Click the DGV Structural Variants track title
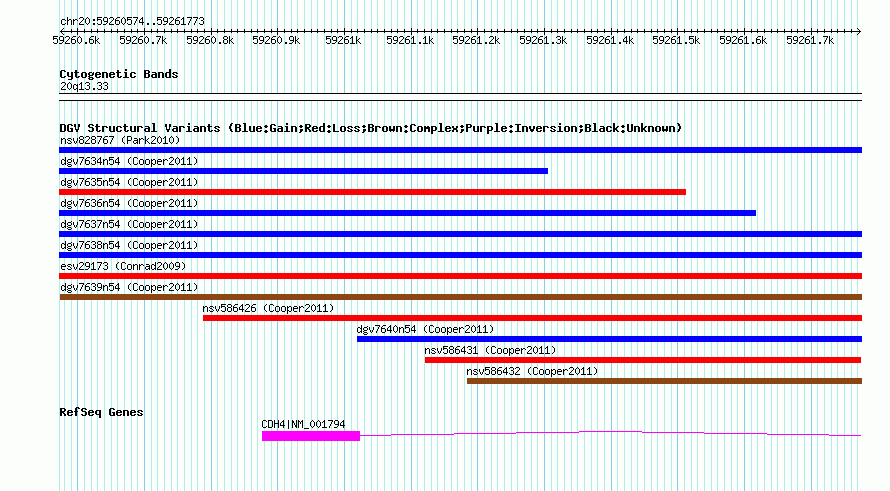Image resolution: width=890 pixels, height=491 pixels. click(370, 128)
